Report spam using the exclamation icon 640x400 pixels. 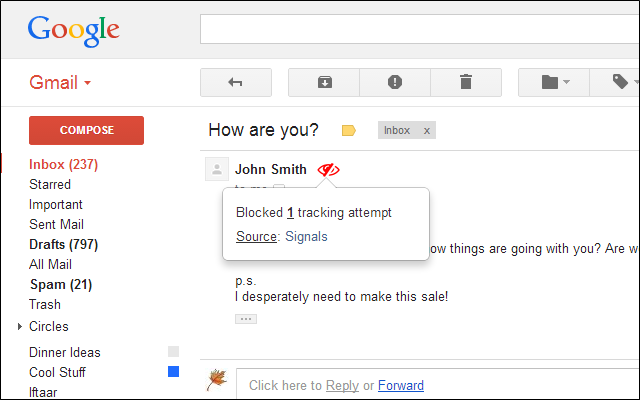pos(395,82)
